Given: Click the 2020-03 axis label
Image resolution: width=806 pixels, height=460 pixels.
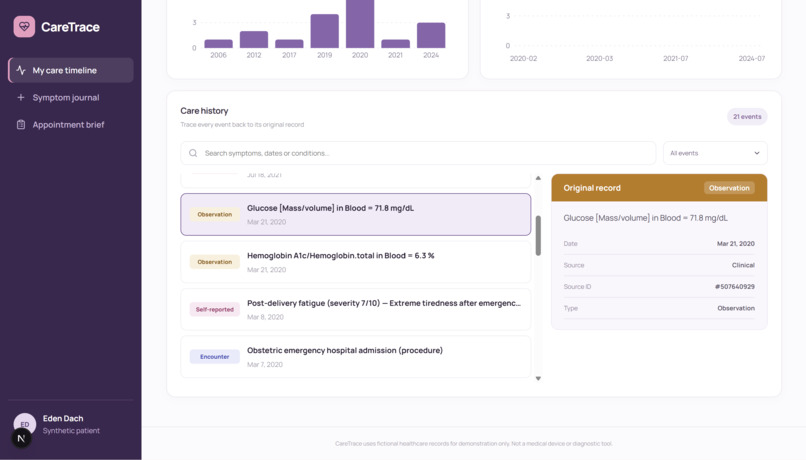Looking at the screenshot, I should coord(599,59).
